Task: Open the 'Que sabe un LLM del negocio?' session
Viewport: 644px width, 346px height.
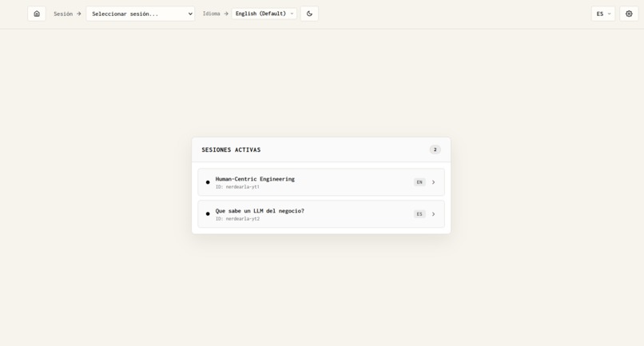Action: tap(321, 214)
